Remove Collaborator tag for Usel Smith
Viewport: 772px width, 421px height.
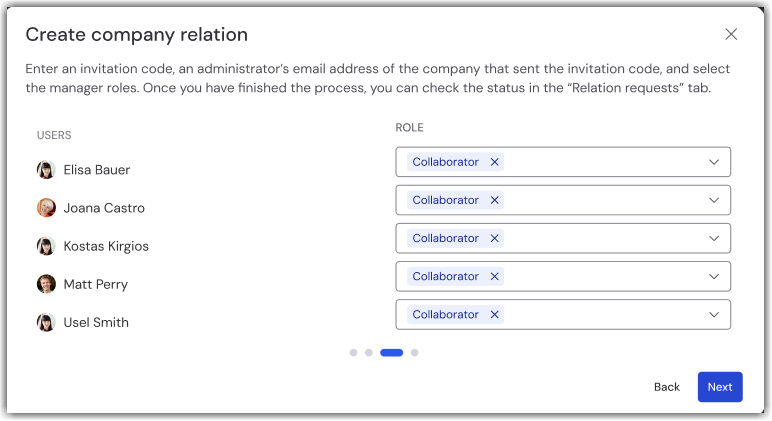pos(495,314)
